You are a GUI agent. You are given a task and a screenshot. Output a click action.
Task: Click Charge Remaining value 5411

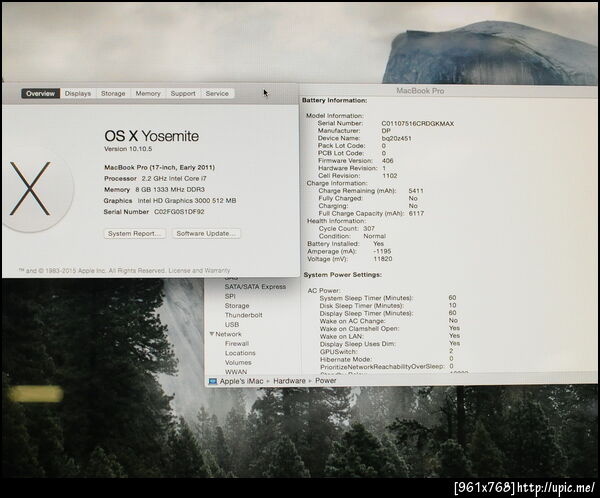coord(416,191)
